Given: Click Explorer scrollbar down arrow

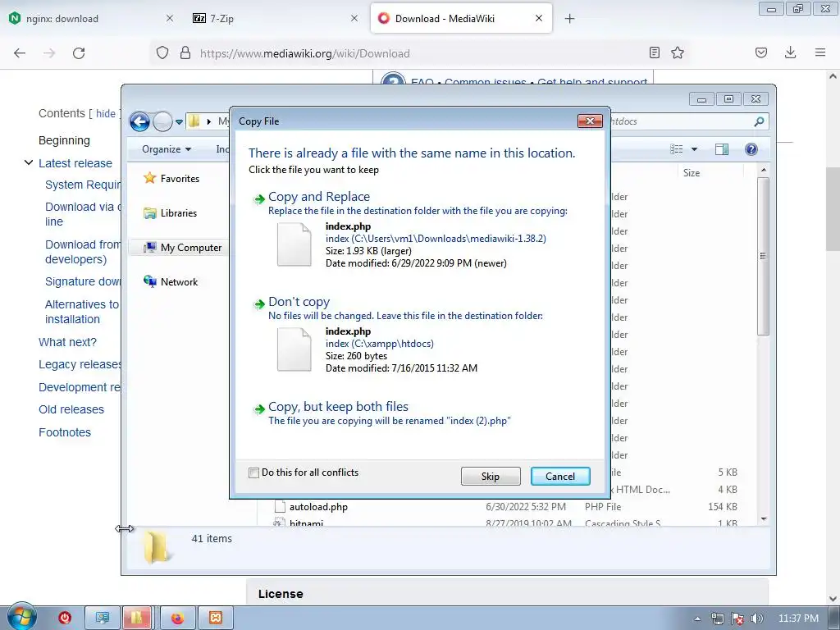Looking at the screenshot, I should pos(764,518).
